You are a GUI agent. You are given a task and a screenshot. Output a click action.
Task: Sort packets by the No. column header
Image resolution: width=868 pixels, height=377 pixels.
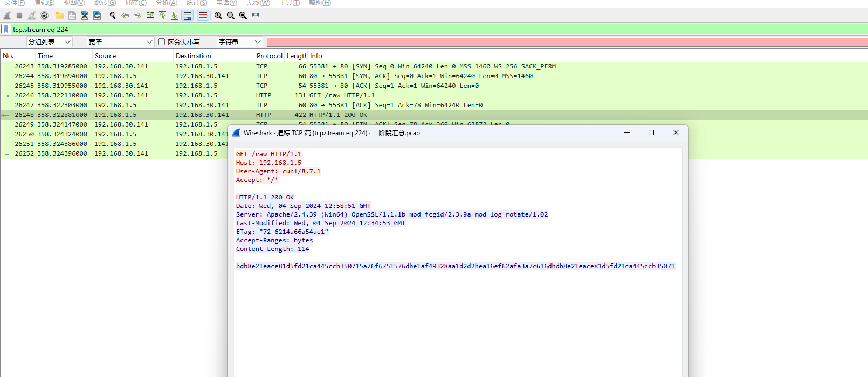(x=18, y=56)
